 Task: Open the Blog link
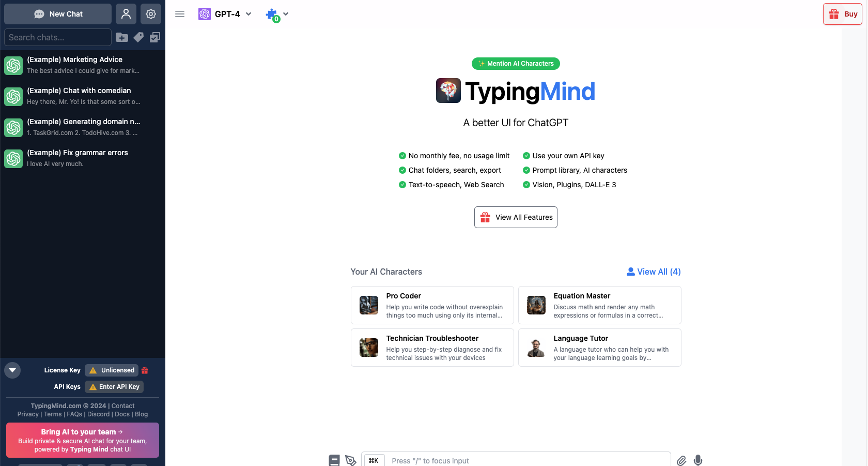tap(142, 414)
